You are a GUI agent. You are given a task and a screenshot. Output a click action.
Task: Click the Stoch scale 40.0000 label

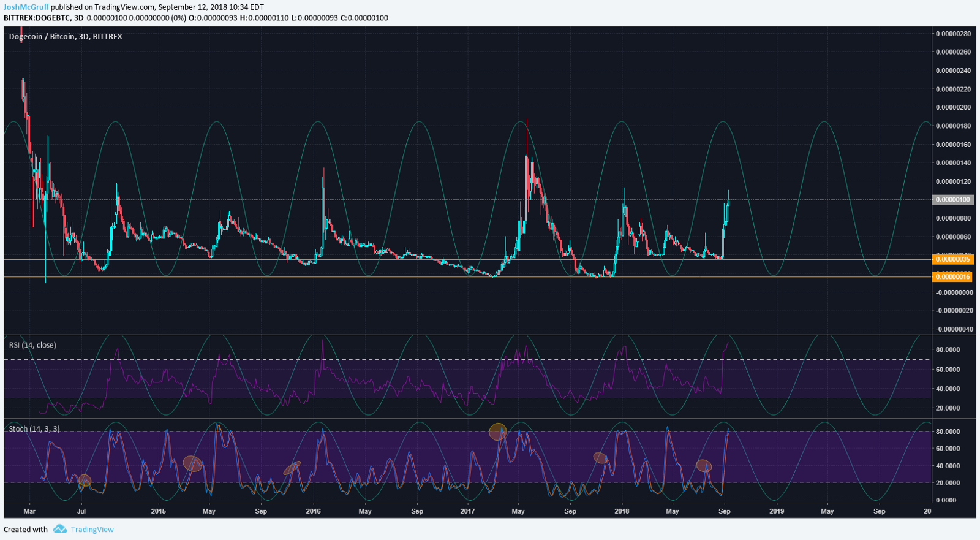[x=948, y=466]
